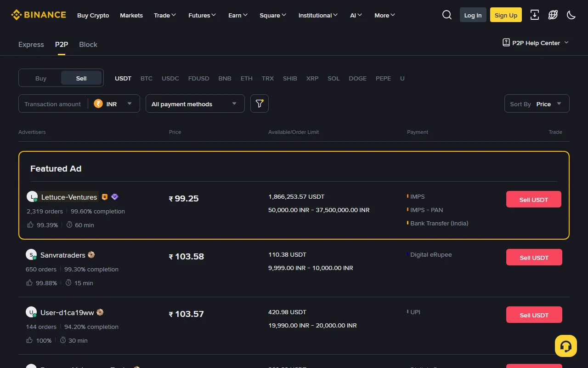The height and width of the screenshot is (368, 588).
Task: Open the filter funnel icon
Action: click(x=260, y=103)
